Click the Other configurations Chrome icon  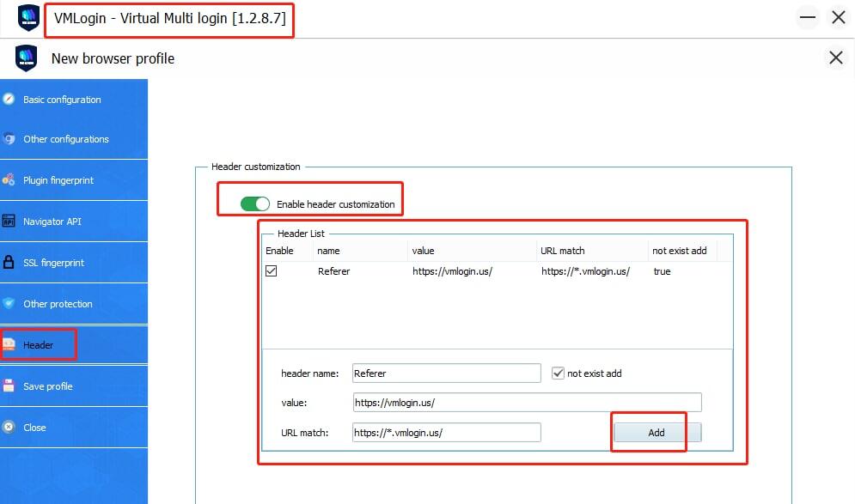(9, 139)
